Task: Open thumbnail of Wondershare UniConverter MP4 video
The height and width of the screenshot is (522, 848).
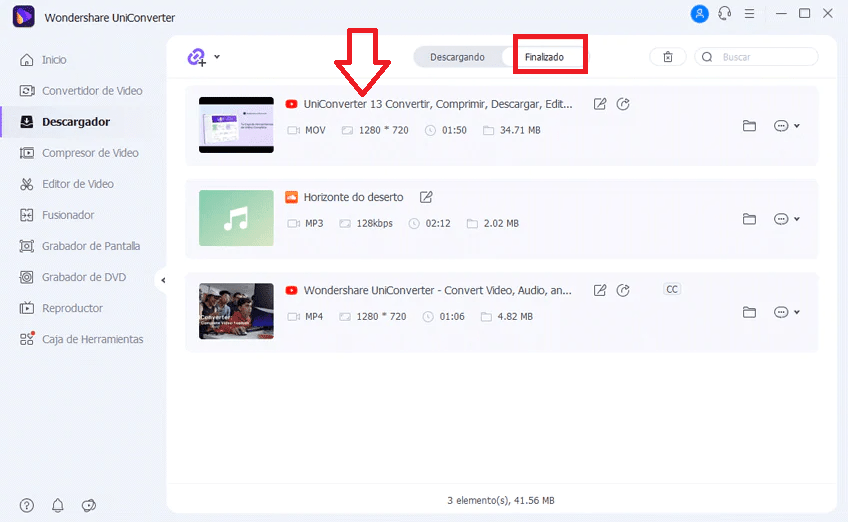Action: pos(236,311)
